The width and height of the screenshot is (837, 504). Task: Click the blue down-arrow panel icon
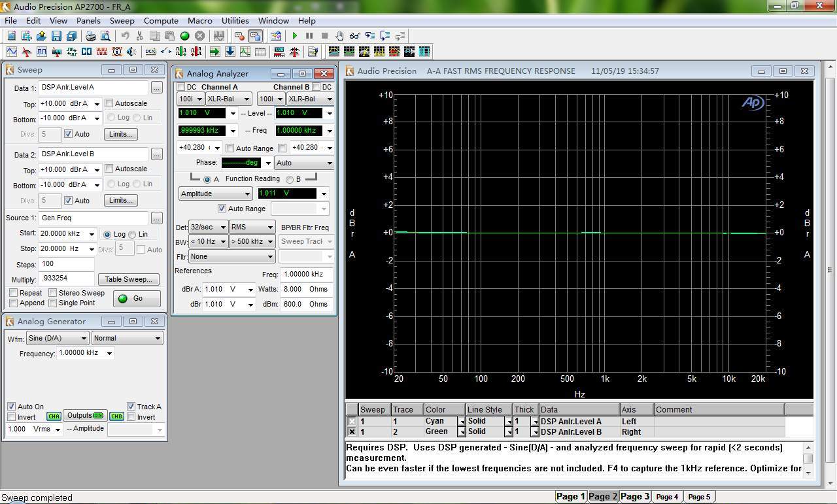(230, 52)
